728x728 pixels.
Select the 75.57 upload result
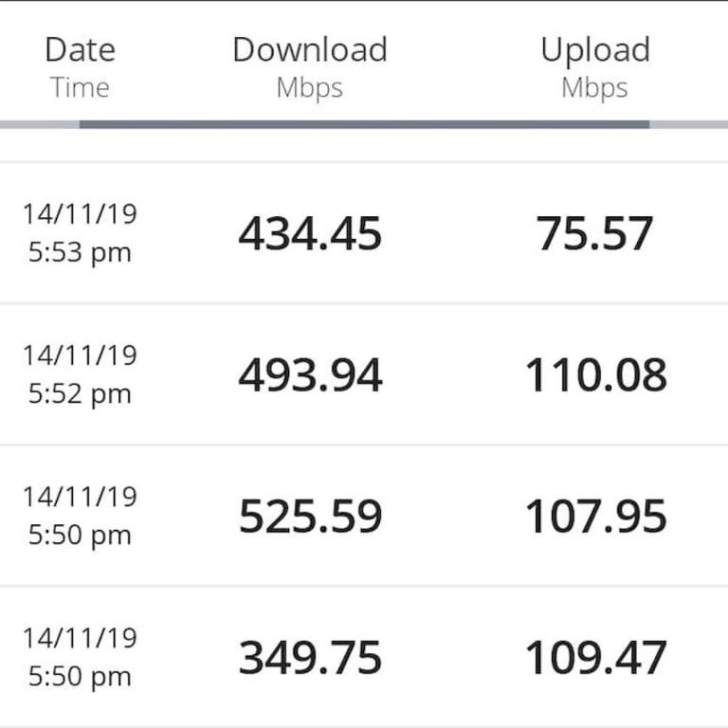594,233
